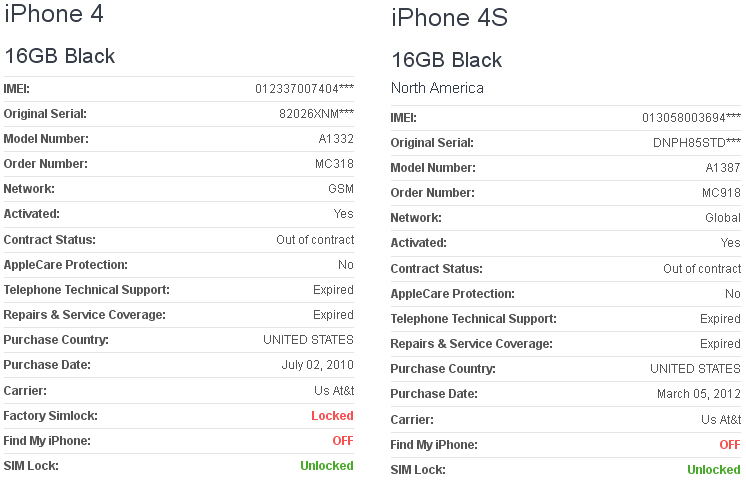Click order number MC318

334,164
